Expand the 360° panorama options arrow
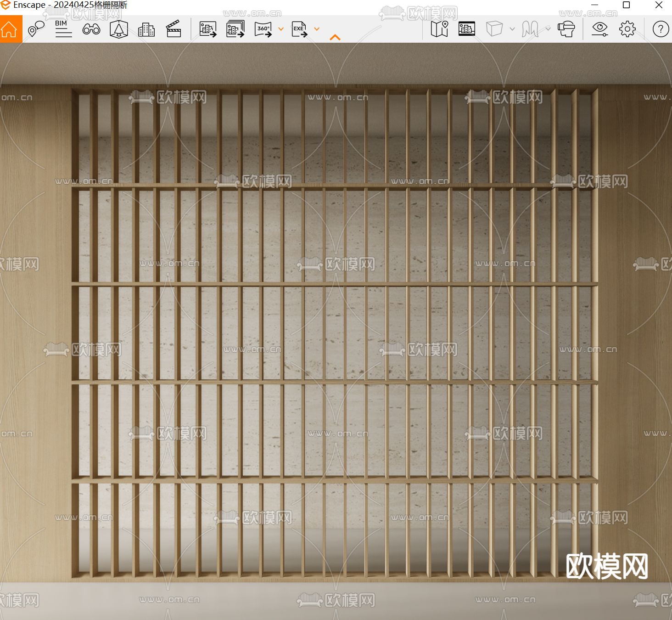This screenshot has width=672, height=620. pos(281,29)
